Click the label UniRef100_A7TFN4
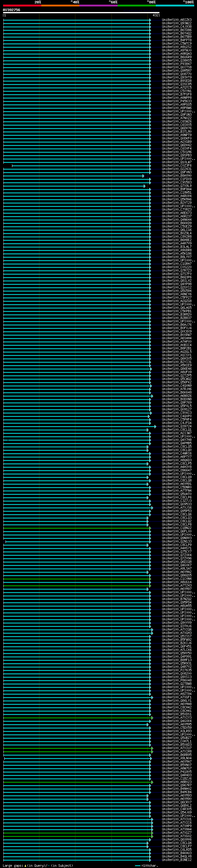Image resolution: width=197 pixels, height=868 pixels. click(x=177, y=491)
